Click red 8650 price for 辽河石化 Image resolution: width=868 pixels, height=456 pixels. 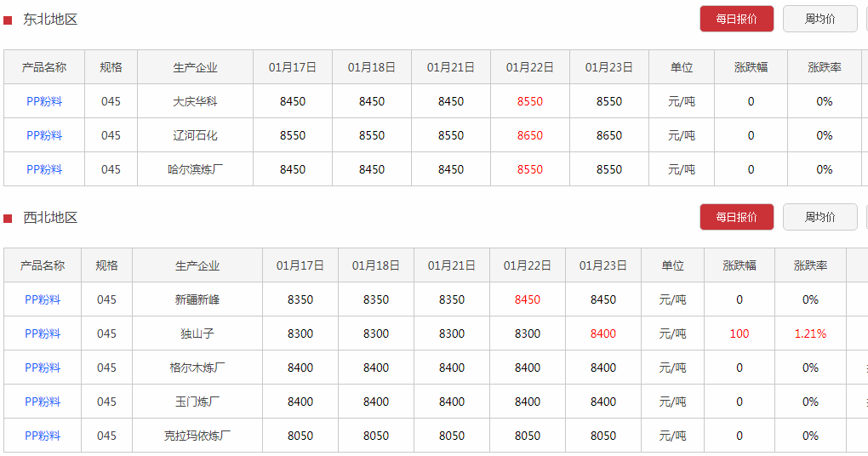pyautogui.click(x=530, y=135)
